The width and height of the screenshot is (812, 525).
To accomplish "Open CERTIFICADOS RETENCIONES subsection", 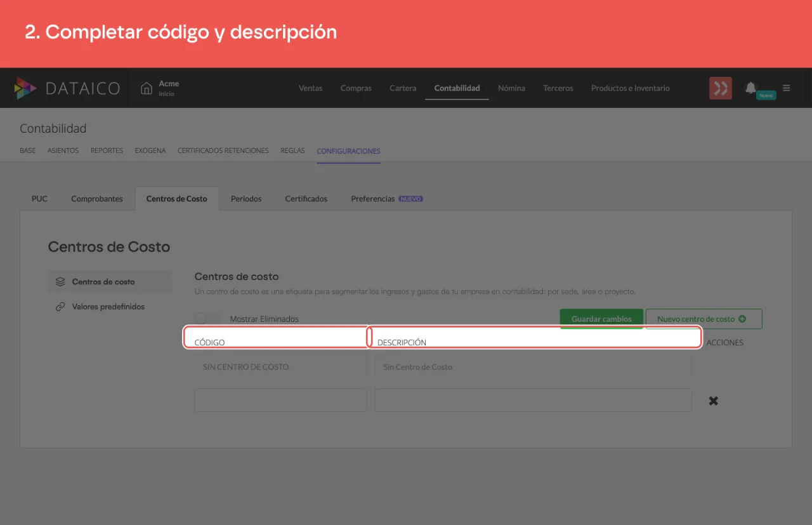I will coord(223,151).
